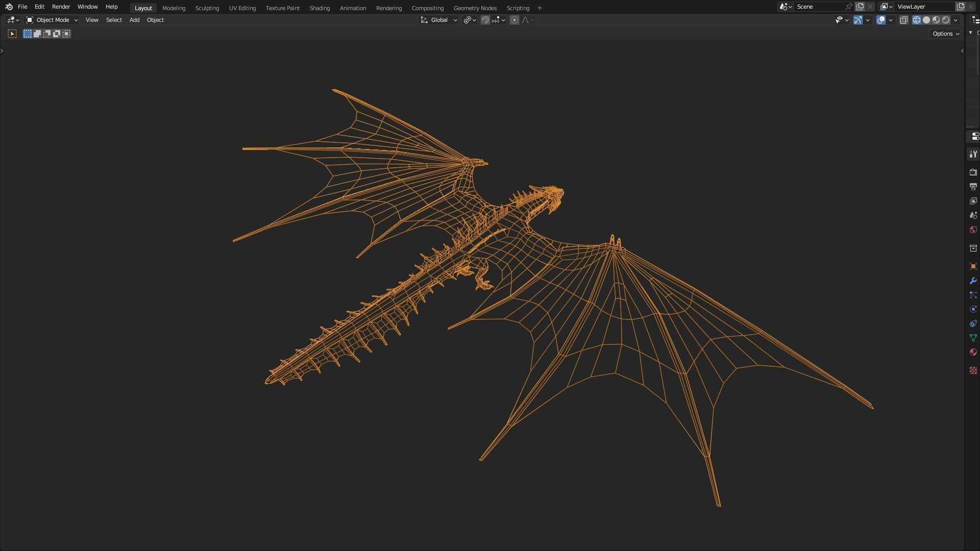This screenshot has height=551, width=980.
Task: Open the snapping options dropdown
Action: click(498, 20)
